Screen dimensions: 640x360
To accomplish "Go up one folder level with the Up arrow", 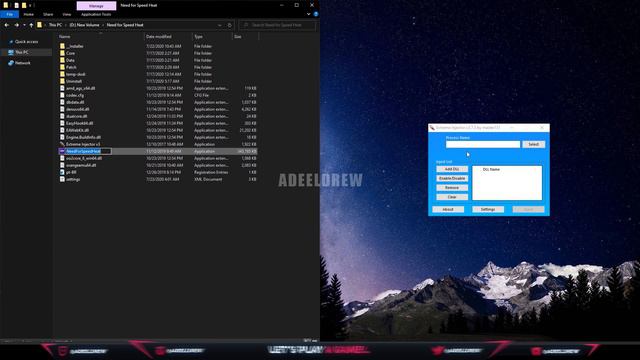I will coord(31,25).
